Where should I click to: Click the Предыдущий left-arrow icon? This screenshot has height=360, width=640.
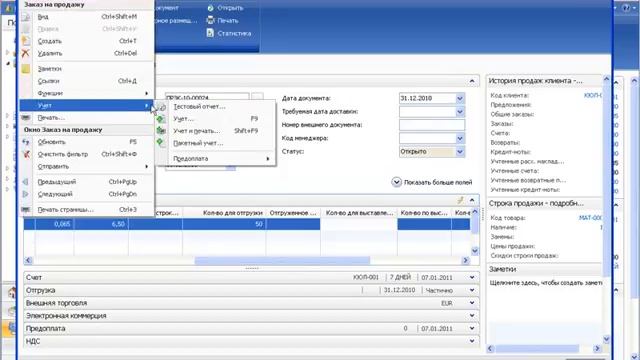pyautogui.click(x=26, y=182)
